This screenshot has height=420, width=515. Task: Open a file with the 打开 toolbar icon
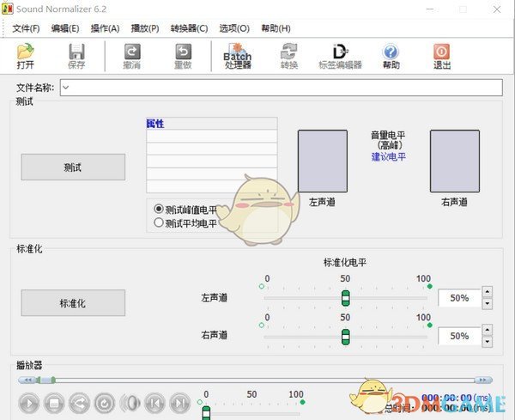(25, 56)
